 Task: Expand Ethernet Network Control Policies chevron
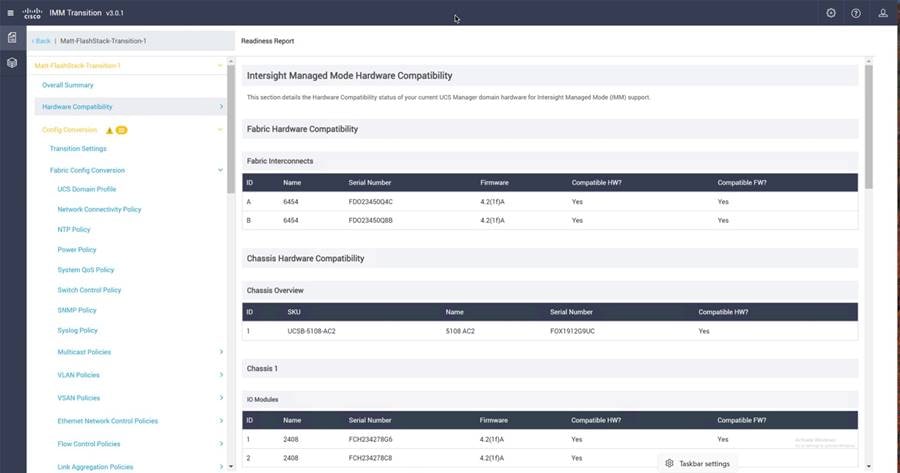(x=221, y=420)
